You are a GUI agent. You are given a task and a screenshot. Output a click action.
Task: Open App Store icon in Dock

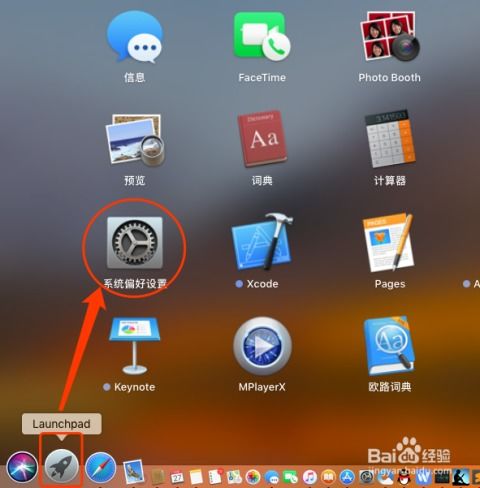[x=347, y=477]
